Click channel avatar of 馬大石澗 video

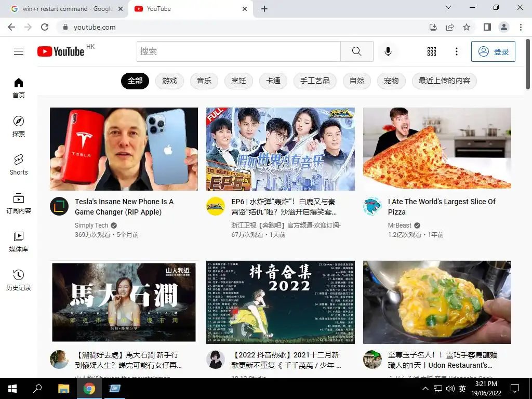[x=59, y=360]
